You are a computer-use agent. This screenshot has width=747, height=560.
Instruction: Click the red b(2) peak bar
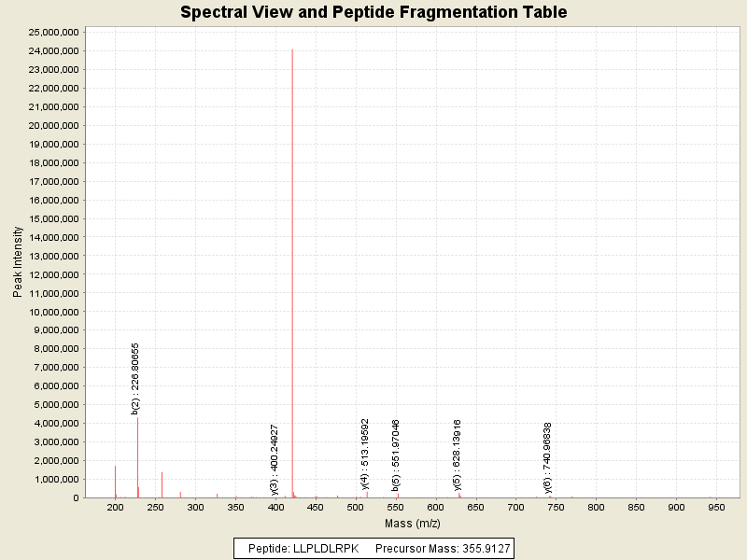137,457
